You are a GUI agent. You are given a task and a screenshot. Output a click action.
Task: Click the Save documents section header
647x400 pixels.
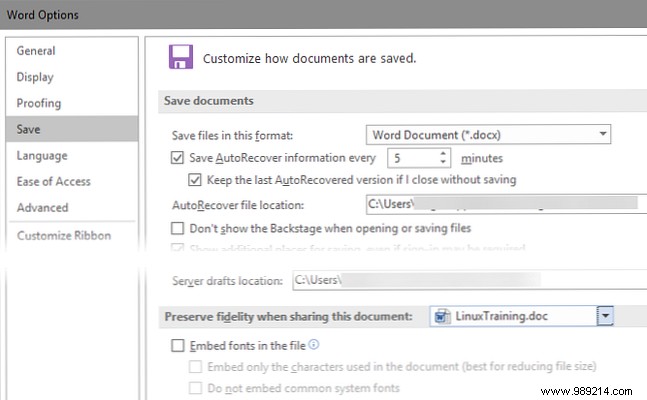(209, 101)
